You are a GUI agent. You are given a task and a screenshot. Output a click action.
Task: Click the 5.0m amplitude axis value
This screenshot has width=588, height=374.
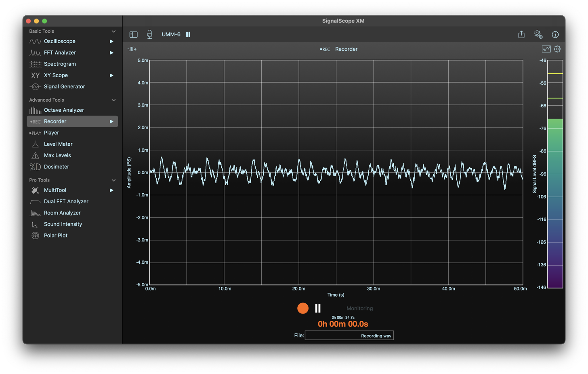click(x=143, y=61)
